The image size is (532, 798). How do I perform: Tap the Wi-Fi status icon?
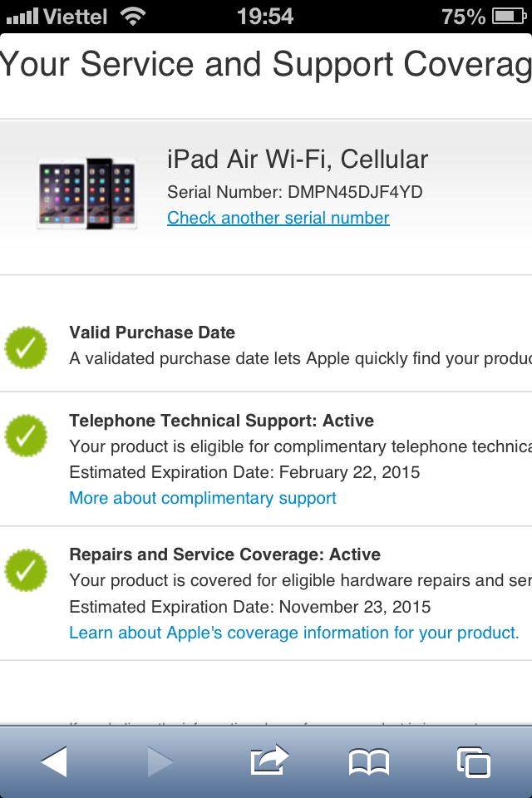[133, 17]
